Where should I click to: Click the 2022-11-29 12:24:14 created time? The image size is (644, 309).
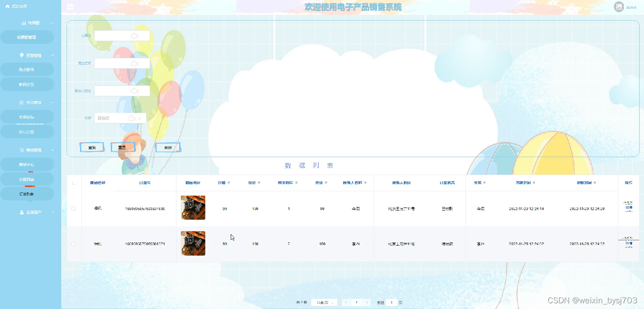[526, 209]
